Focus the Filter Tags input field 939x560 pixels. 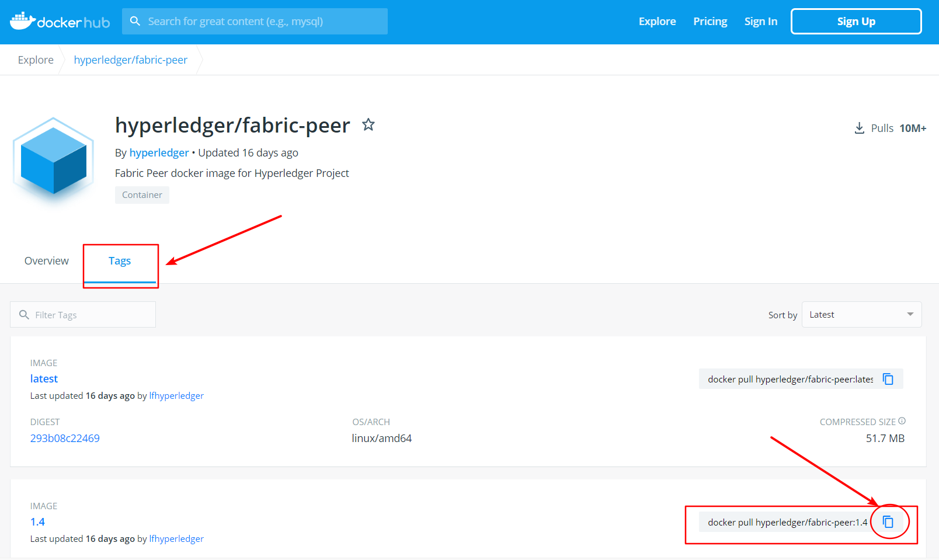click(83, 315)
